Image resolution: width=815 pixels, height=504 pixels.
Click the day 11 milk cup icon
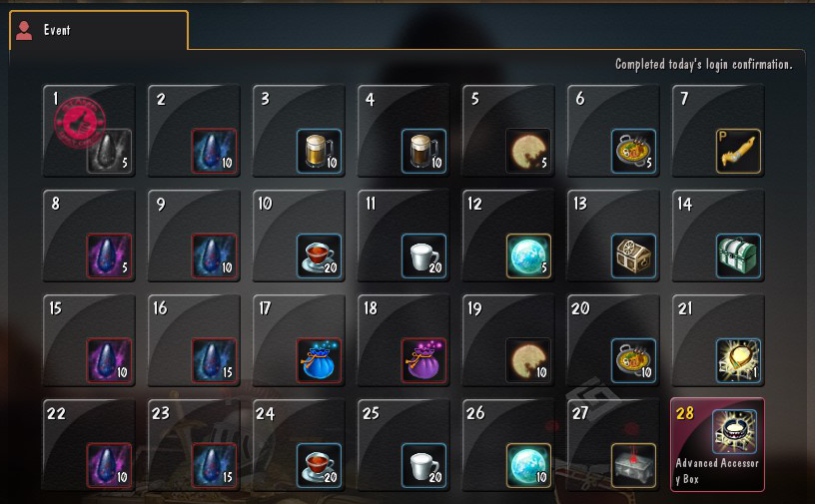tap(424, 255)
